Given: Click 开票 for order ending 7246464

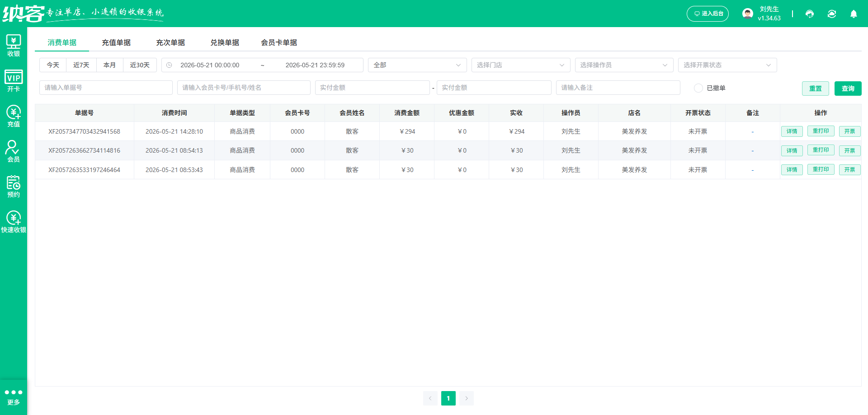Looking at the screenshot, I should [x=850, y=170].
